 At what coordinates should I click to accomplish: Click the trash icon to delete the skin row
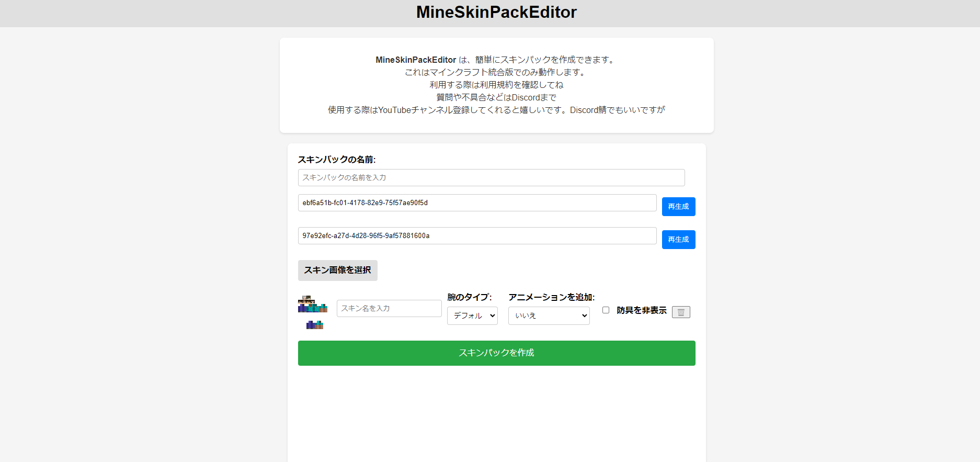[x=681, y=312]
